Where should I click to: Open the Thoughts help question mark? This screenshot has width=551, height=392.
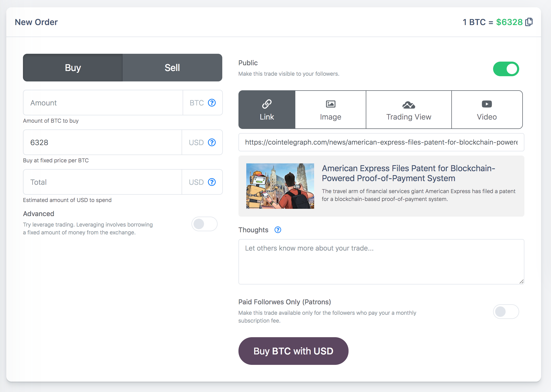click(278, 230)
